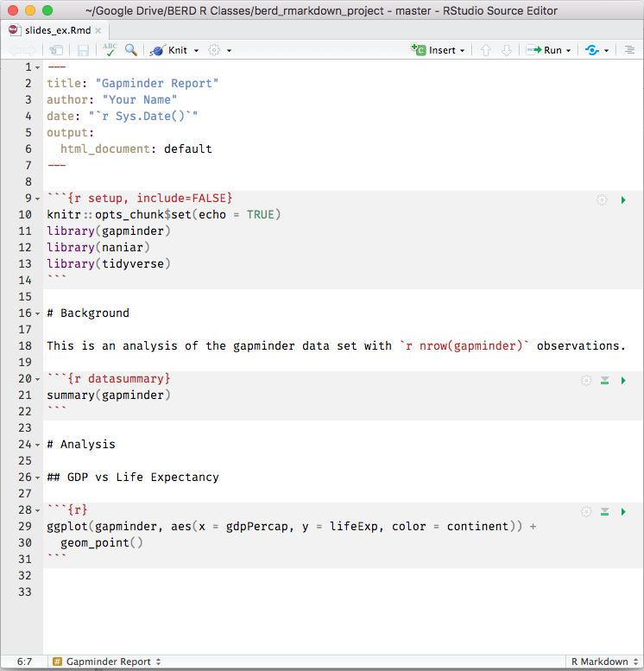
Task: Open Run options dropdown arrow
Action: 569,50
